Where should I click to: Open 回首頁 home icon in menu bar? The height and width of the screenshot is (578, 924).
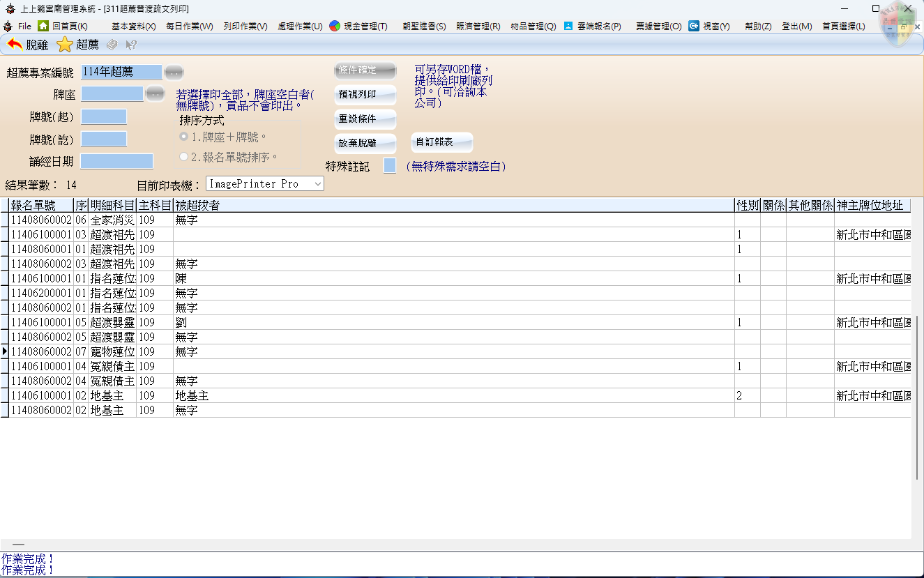coord(43,26)
